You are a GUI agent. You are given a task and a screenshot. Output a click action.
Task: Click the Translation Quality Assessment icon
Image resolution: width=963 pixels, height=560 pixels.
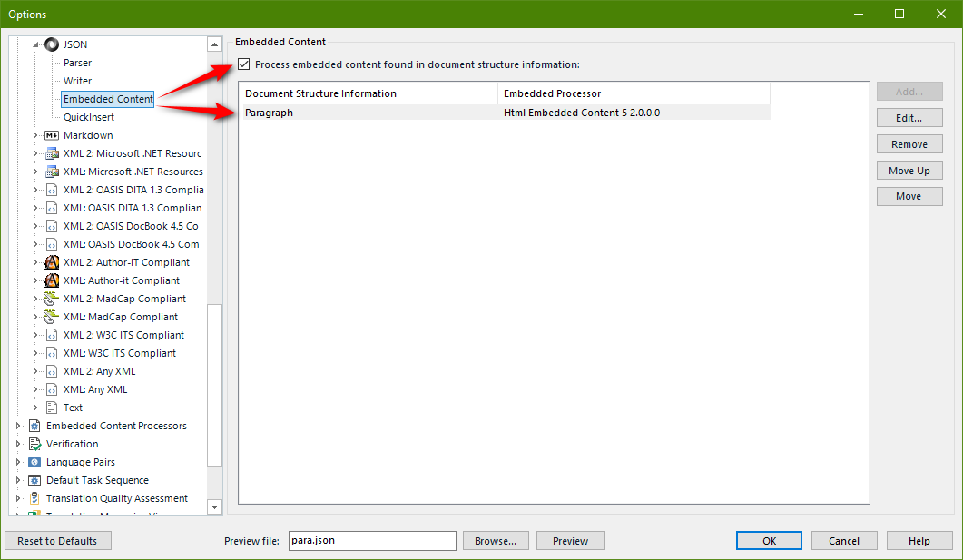(35, 498)
